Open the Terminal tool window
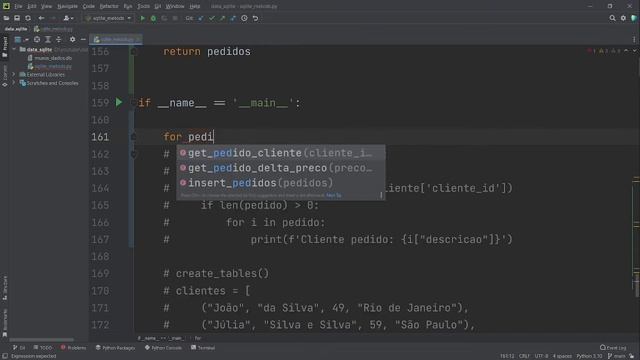The width and height of the screenshot is (640, 360). point(203,348)
